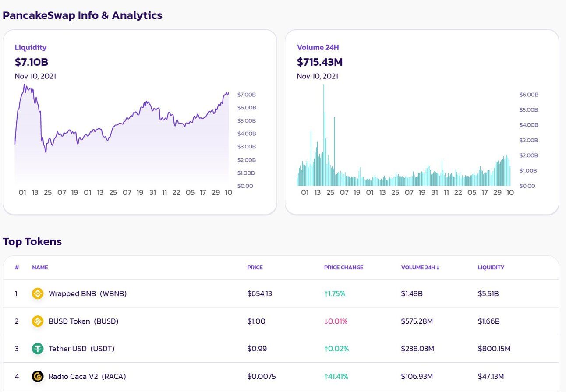Click the BUSD Token coin icon
The height and width of the screenshot is (392, 566).
[38, 321]
